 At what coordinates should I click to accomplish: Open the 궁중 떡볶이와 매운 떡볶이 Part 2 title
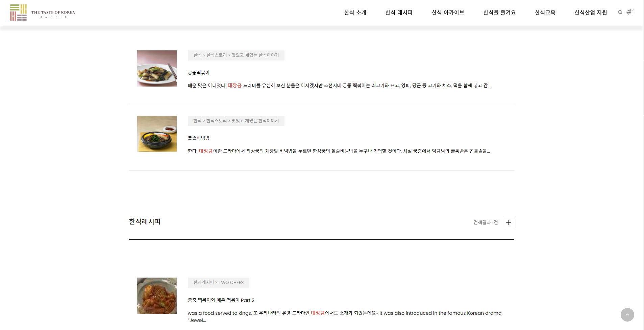point(221,300)
